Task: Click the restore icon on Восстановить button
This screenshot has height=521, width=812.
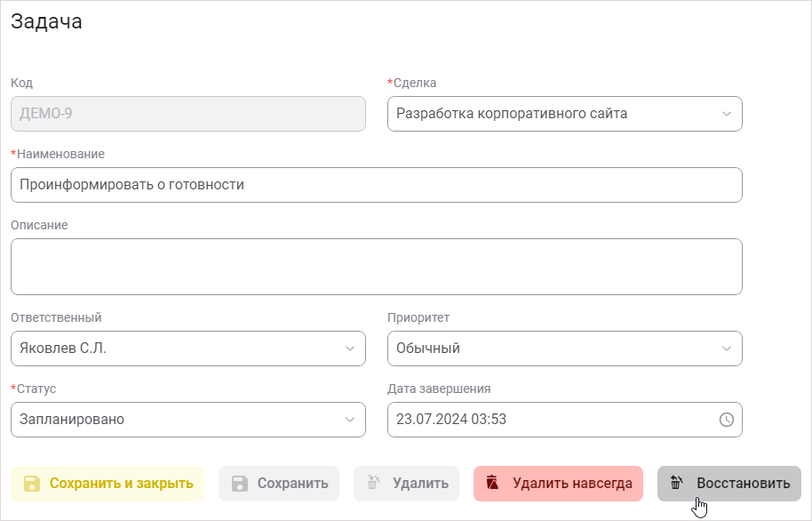Action: (677, 484)
